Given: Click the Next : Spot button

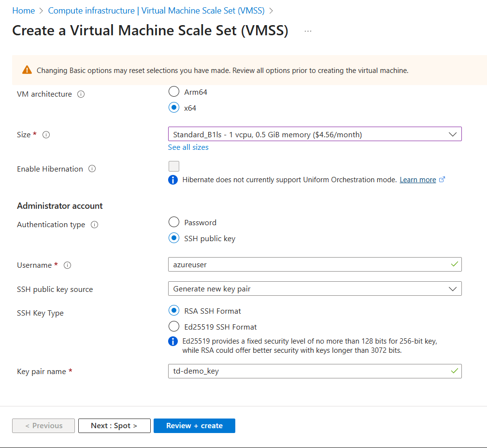Looking at the screenshot, I should pyautogui.click(x=114, y=426).
